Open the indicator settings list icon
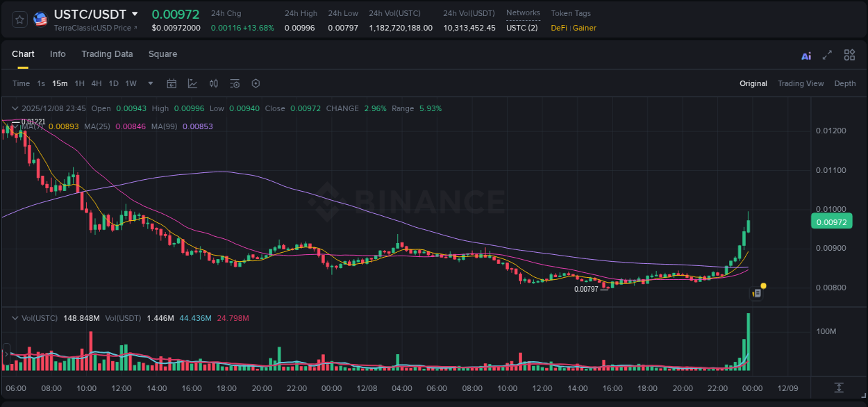This screenshot has height=407, width=868. (234, 83)
